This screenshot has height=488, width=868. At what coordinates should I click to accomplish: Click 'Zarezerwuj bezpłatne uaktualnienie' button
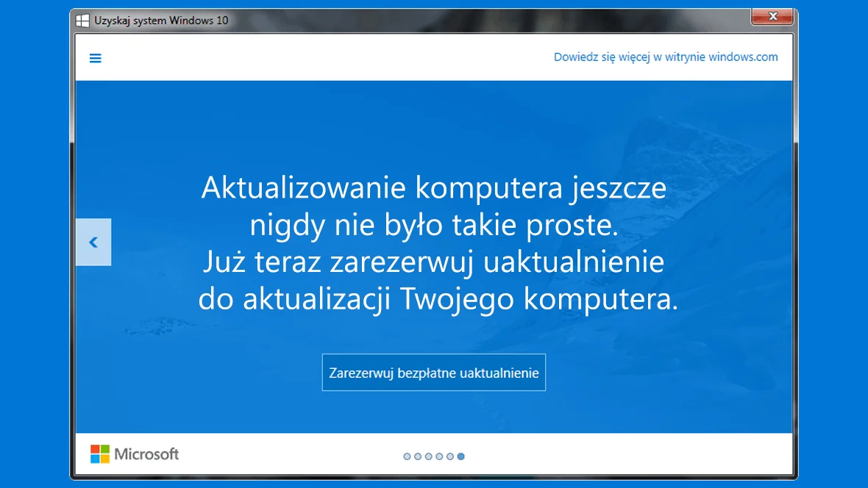click(434, 373)
